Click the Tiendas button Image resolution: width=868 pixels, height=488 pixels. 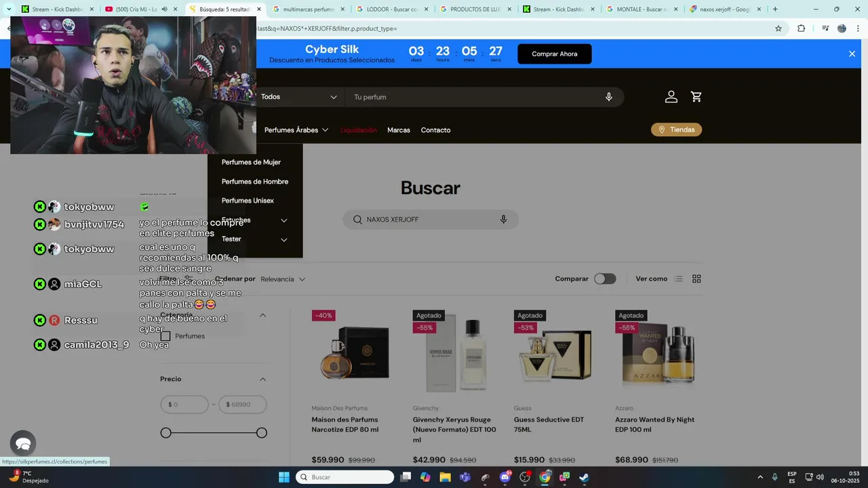point(676,129)
